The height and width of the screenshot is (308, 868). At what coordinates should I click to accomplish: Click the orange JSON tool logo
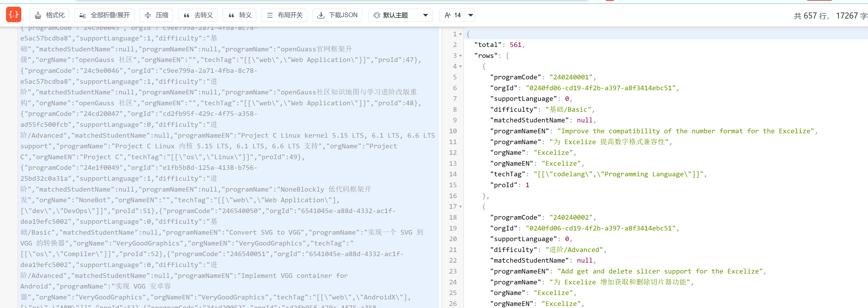pyautogui.click(x=13, y=15)
